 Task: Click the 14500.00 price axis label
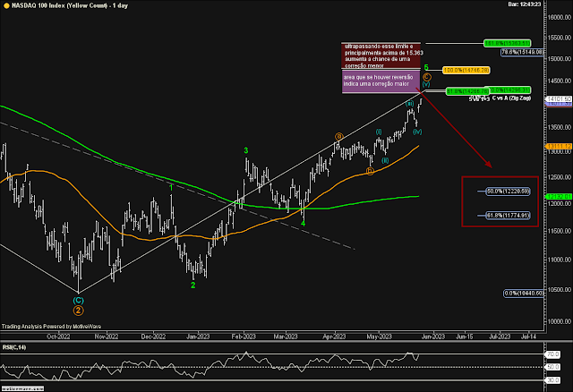[559, 81]
